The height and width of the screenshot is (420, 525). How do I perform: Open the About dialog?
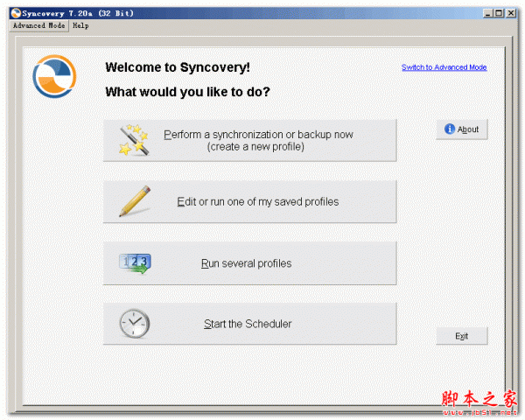point(462,129)
